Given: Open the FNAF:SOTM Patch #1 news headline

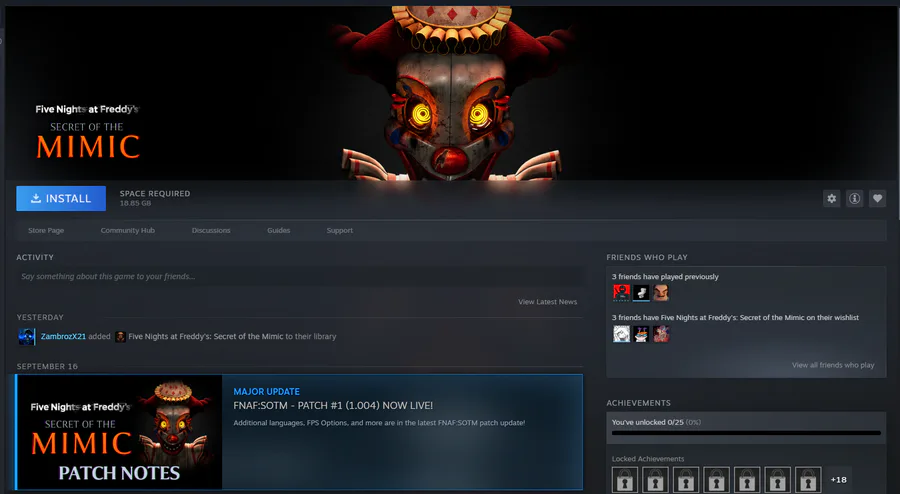Looking at the screenshot, I should tap(333, 406).
